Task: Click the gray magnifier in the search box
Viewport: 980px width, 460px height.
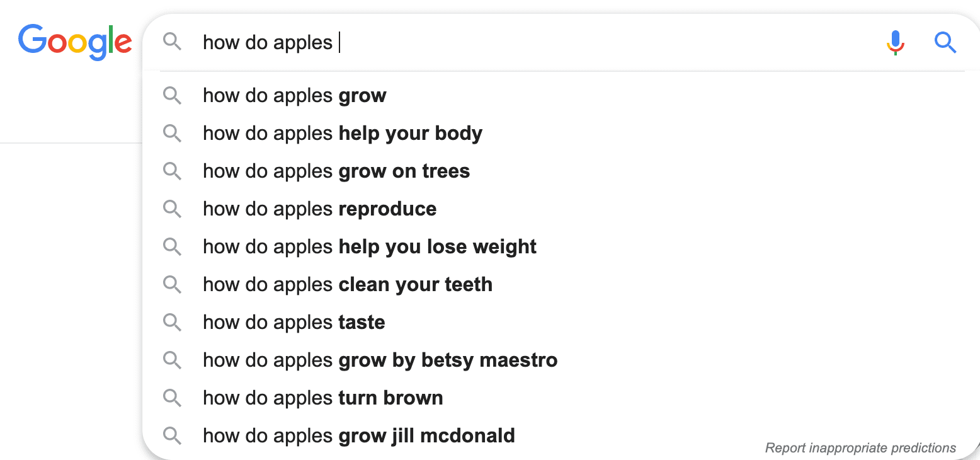Action: pos(172,42)
